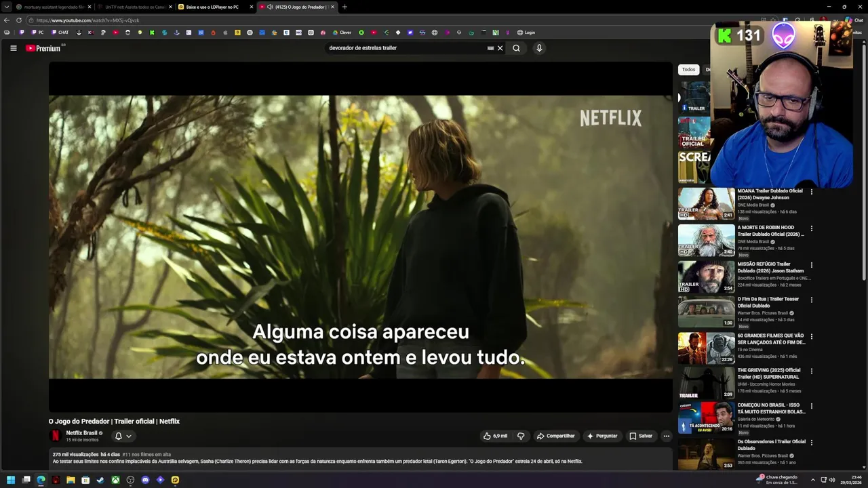
Task: Open the PC bookmark folder
Action: tap(37, 33)
